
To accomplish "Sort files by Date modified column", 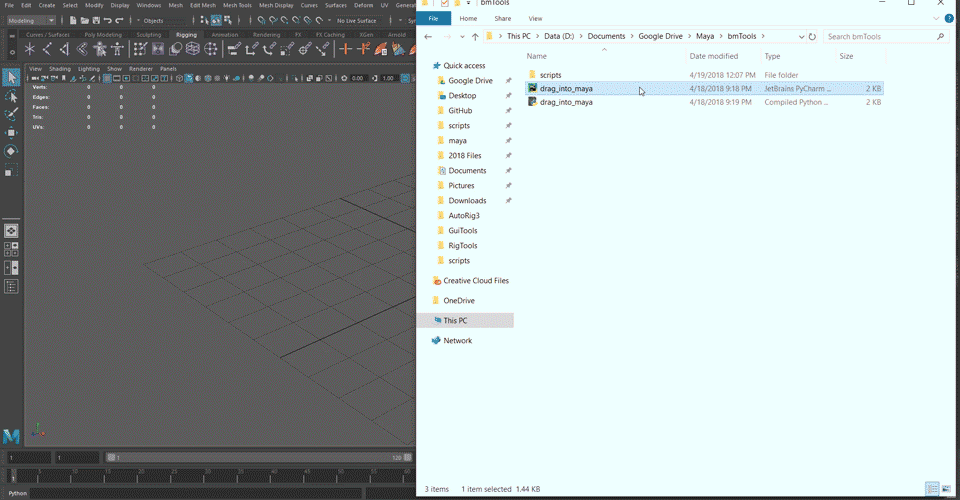I will pyautogui.click(x=714, y=56).
